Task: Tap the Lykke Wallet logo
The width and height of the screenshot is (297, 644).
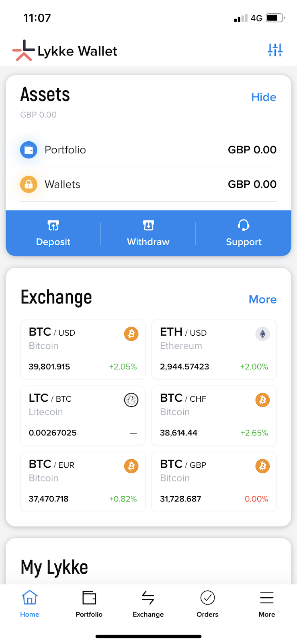Action: coord(64,51)
